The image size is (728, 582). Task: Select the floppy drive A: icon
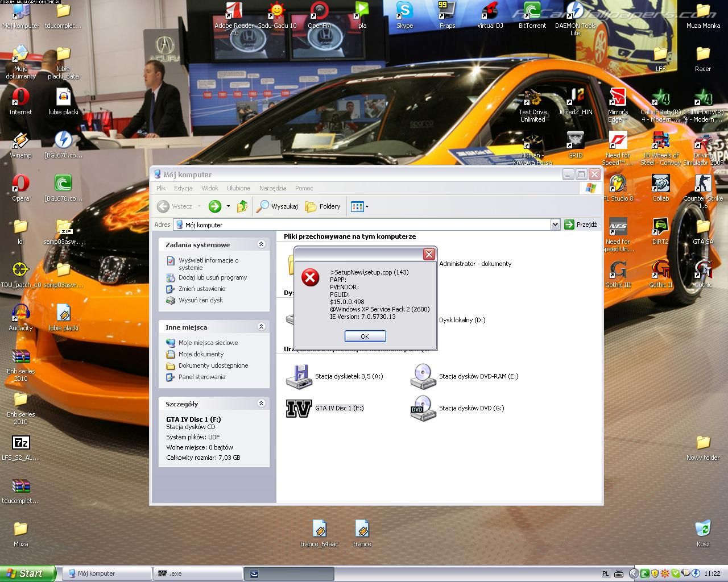(299, 376)
